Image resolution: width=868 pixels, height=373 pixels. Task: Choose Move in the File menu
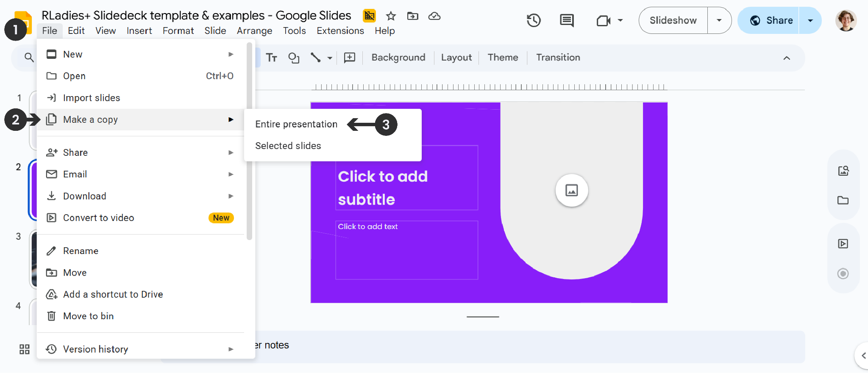coord(141,273)
